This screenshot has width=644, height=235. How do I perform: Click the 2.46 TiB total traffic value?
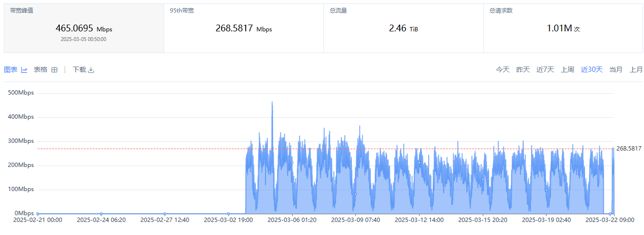[x=404, y=28]
